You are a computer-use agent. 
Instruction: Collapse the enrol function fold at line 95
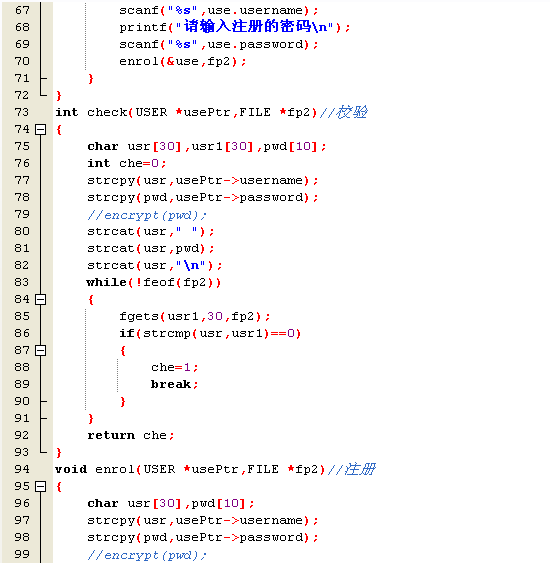click(x=41, y=486)
